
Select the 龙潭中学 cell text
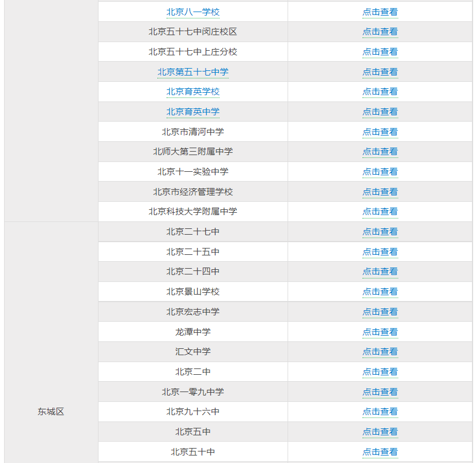click(x=193, y=332)
